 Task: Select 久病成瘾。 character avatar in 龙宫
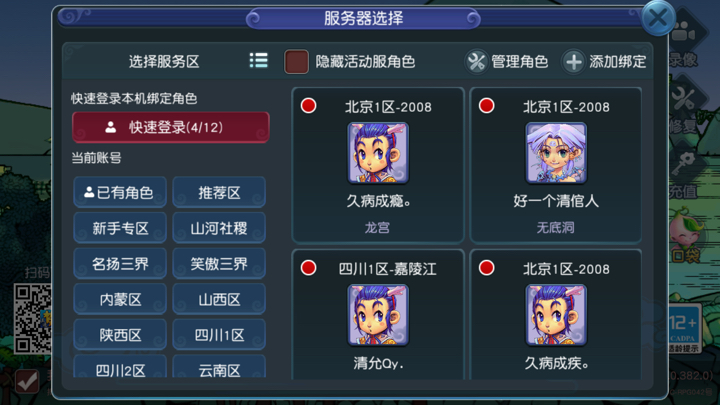(x=378, y=153)
